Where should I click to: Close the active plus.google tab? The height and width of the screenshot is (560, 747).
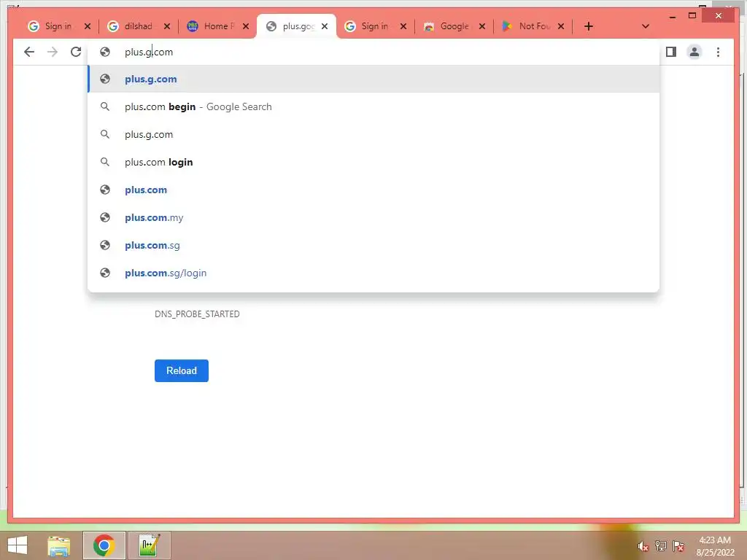tap(325, 26)
